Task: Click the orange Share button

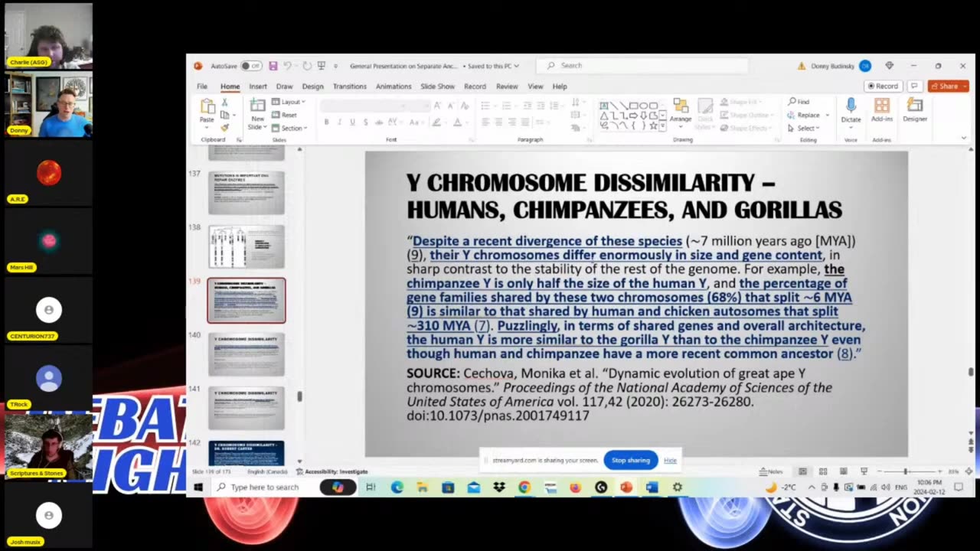Action: click(x=948, y=86)
